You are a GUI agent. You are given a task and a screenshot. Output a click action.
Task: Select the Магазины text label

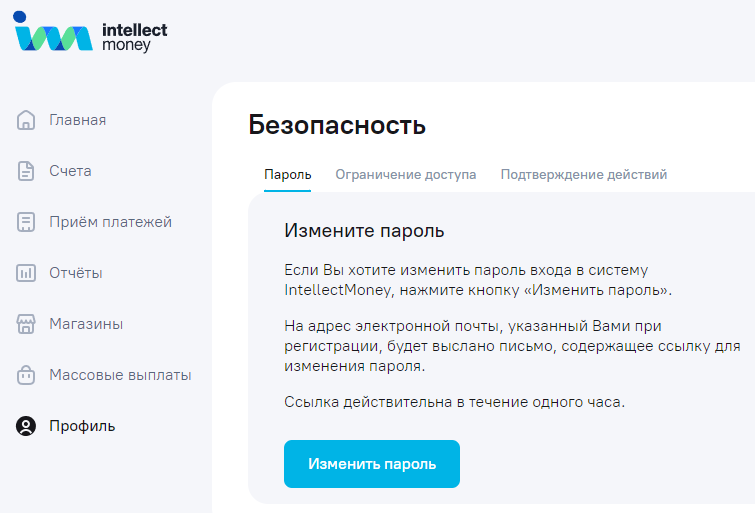86,325
